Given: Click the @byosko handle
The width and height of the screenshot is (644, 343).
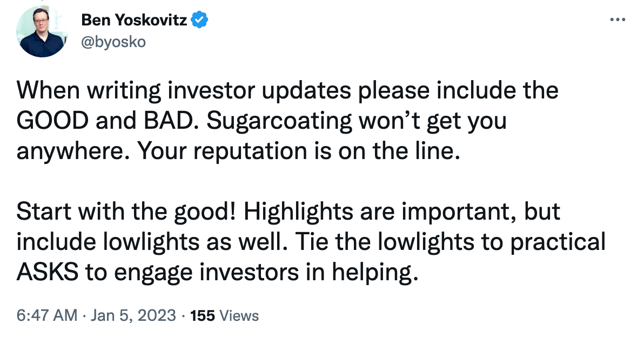Looking at the screenshot, I should [x=113, y=42].
